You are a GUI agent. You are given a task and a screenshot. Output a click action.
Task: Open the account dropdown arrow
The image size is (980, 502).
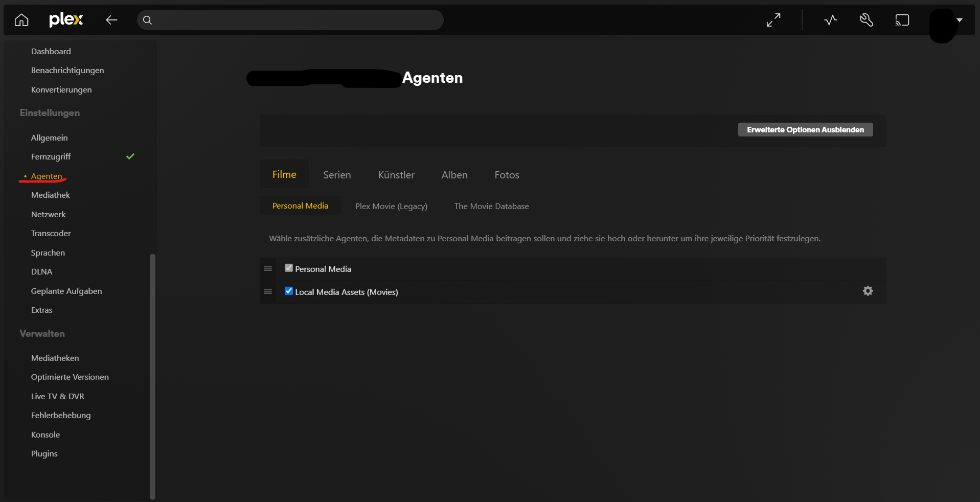pos(960,20)
